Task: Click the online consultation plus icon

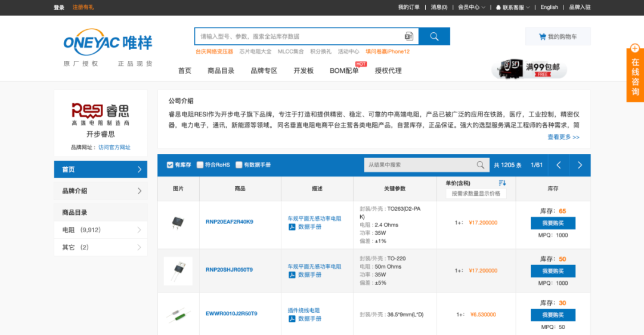Action: 635,48
